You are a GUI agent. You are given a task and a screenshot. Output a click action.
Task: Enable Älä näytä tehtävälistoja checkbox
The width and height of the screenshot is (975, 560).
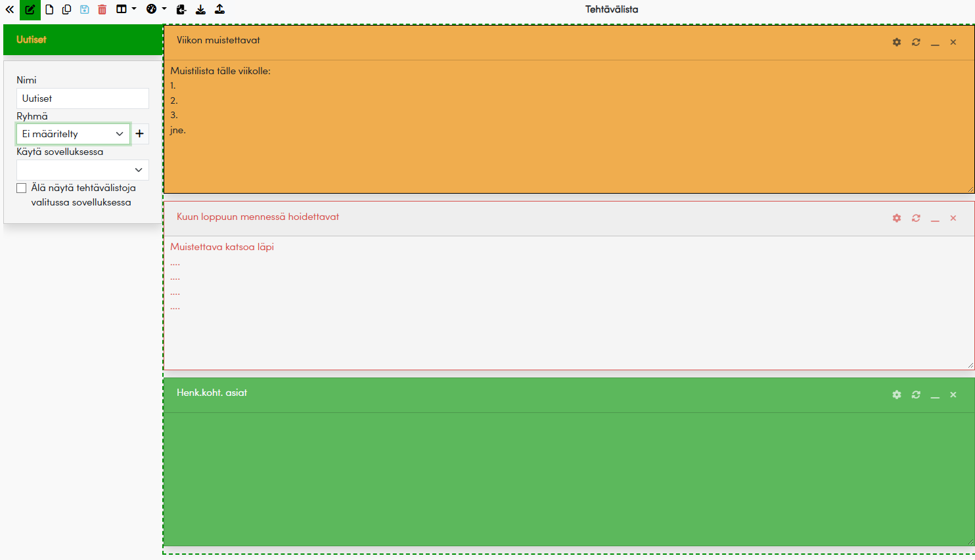coord(22,188)
